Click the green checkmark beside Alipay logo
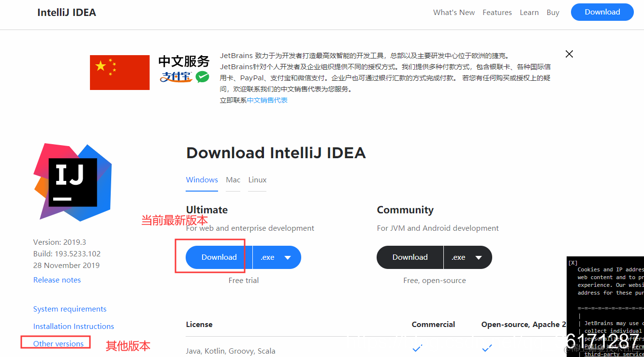This screenshot has height=357, width=644. pyautogui.click(x=202, y=76)
